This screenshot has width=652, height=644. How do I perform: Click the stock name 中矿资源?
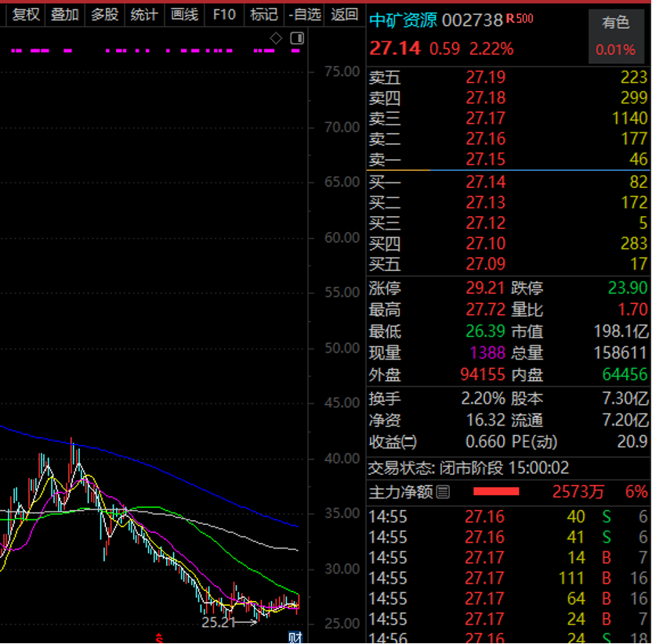tap(403, 20)
